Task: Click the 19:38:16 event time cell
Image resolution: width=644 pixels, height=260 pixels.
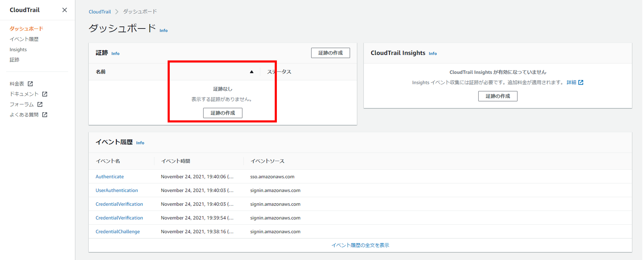Action: (x=197, y=232)
